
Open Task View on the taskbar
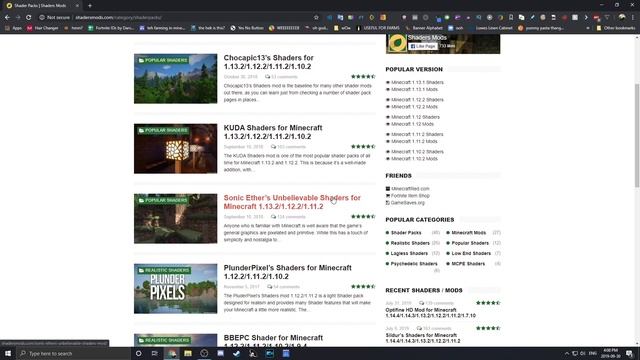pos(155,353)
